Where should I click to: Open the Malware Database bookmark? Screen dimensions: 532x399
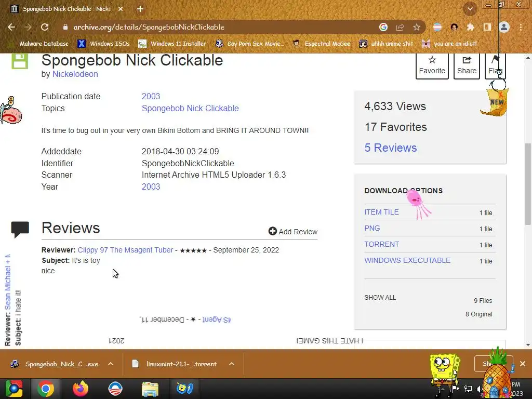[38, 44]
